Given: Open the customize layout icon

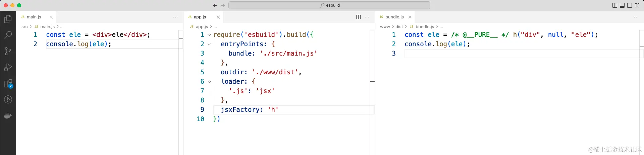Looking at the screenshot, I should tap(637, 5).
